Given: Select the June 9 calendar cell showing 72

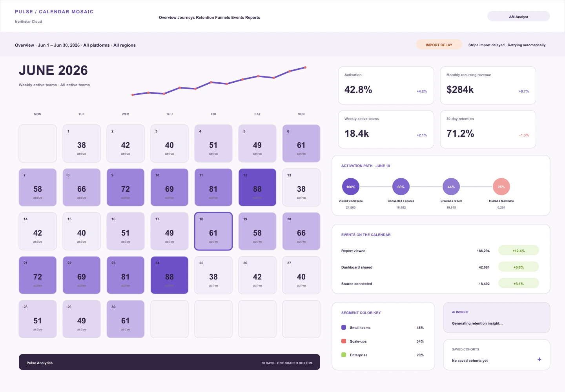Looking at the screenshot, I should coord(126,187).
